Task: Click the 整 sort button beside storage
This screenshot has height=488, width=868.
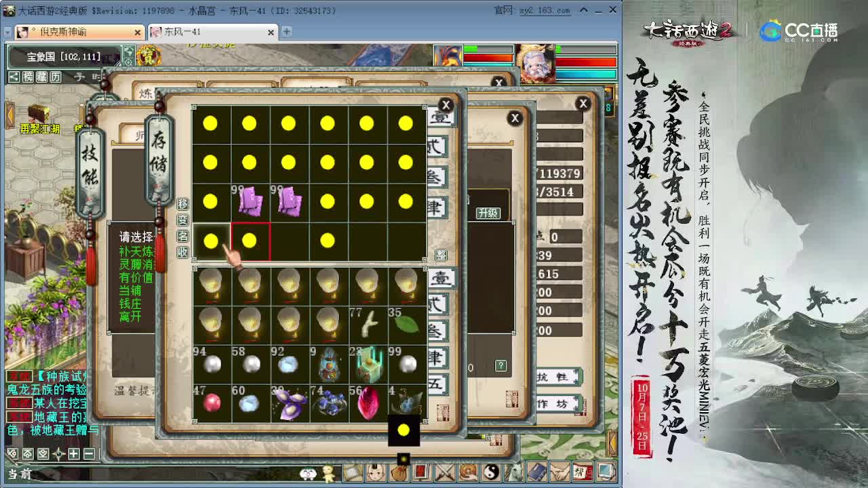Action: [x=441, y=255]
